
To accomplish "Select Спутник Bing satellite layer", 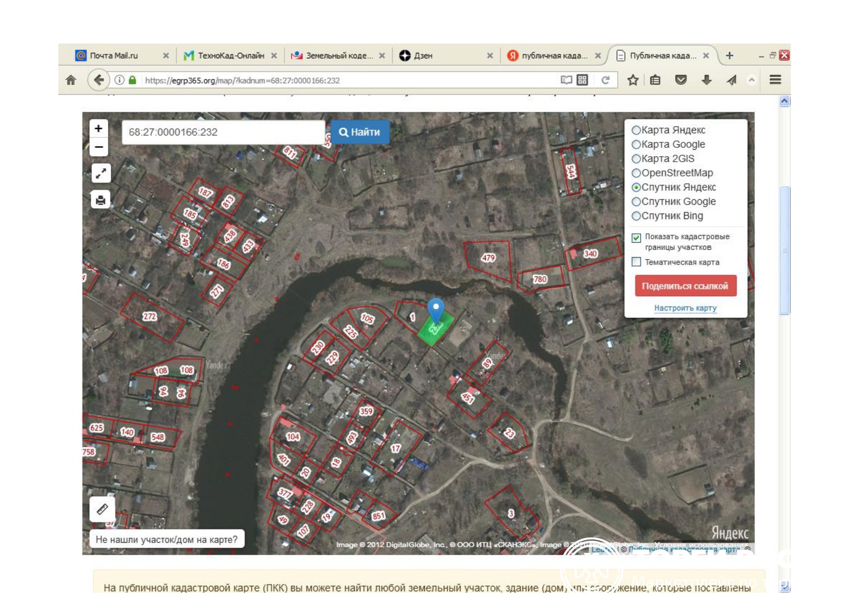I will pyautogui.click(x=636, y=217).
